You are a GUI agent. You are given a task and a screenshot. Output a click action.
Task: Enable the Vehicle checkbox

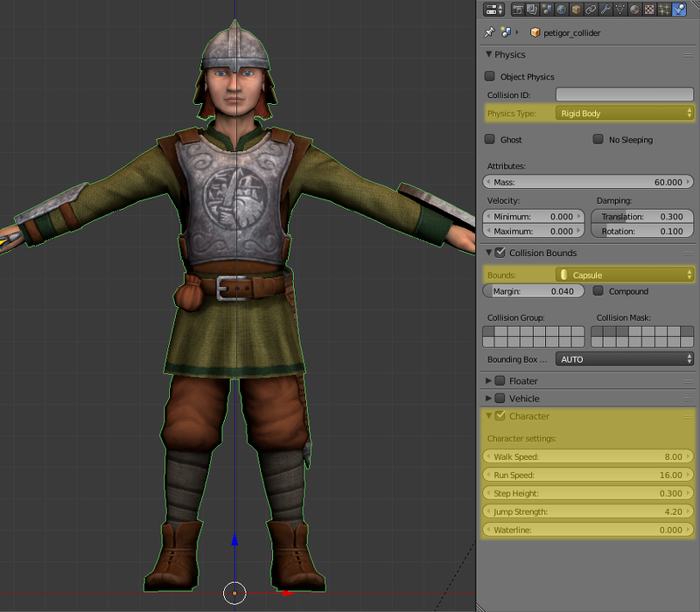pyautogui.click(x=500, y=398)
